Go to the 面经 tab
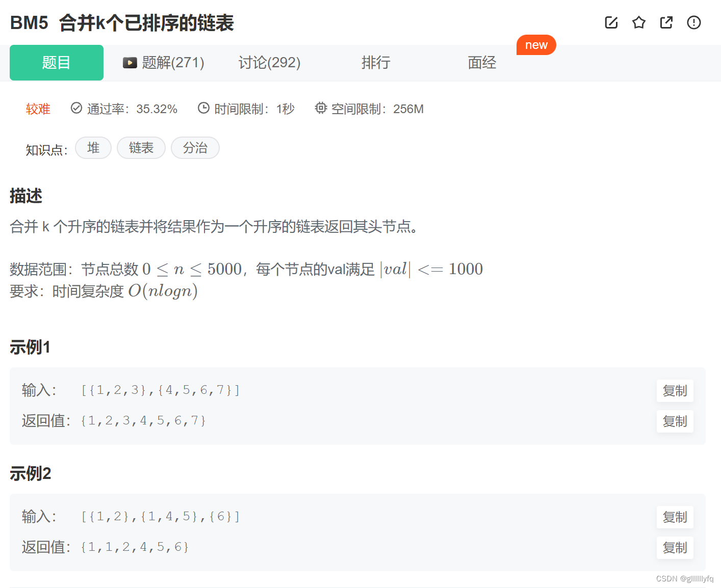721x588 pixels. (482, 63)
